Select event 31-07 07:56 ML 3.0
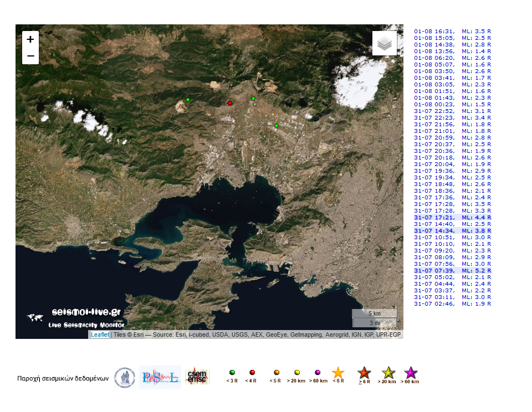Image resolution: width=532 pixels, height=412 pixels. [x=453, y=264]
